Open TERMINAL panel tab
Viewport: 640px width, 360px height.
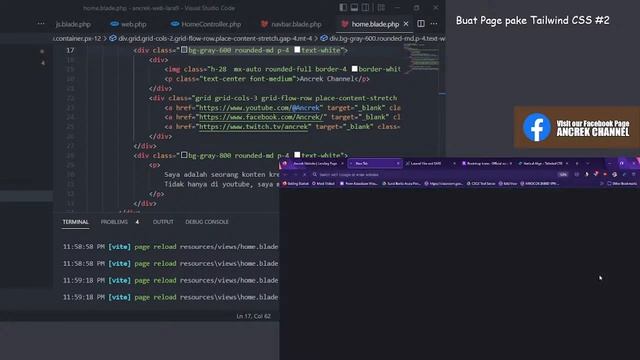[76, 222]
